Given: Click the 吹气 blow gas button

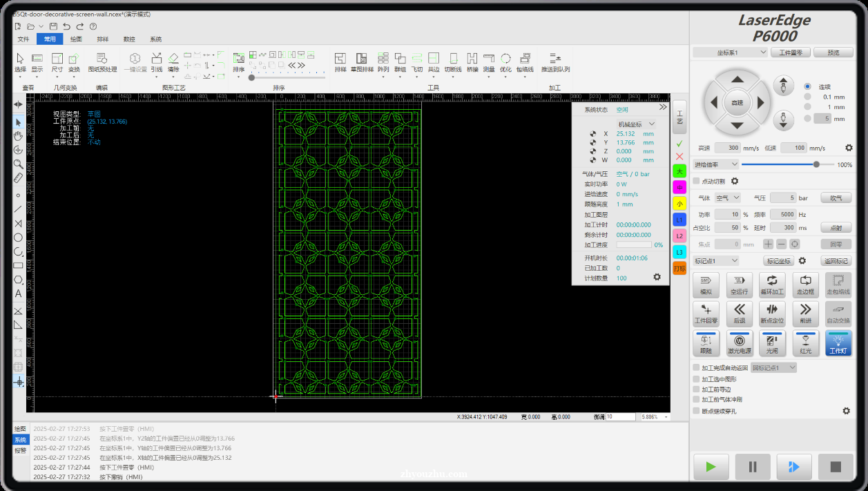Looking at the screenshot, I should click(x=836, y=198).
